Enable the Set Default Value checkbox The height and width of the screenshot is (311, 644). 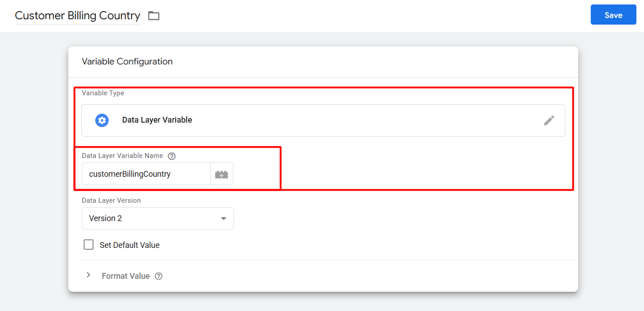(89, 245)
